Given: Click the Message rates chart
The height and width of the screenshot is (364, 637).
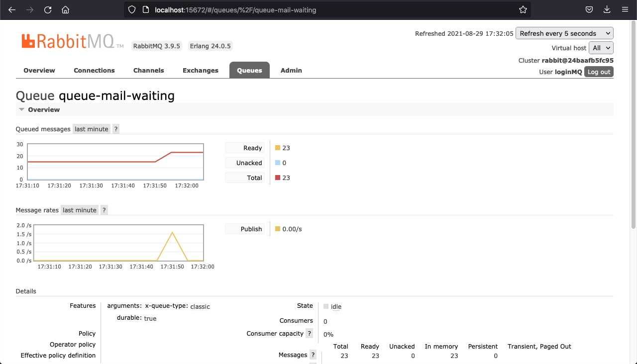Looking at the screenshot, I should (x=119, y=243).
